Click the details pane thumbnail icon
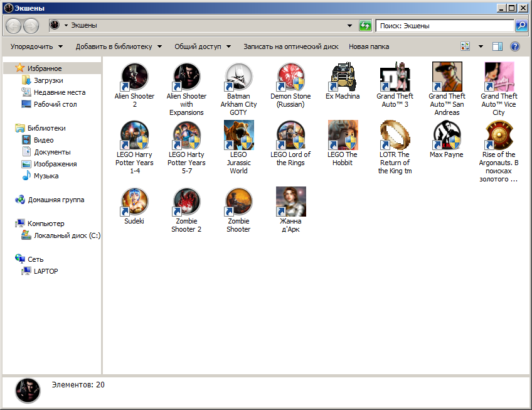 pyautogui.click(x=28, y=391)
